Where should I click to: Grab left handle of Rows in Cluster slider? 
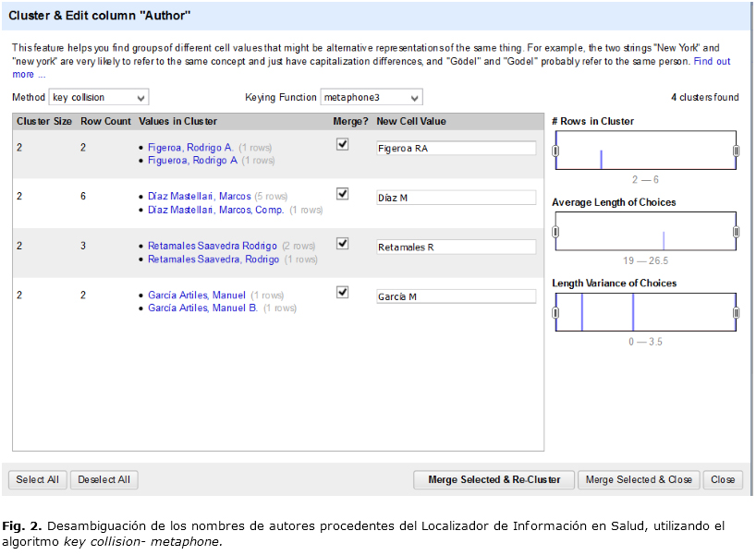coord(555,151)
